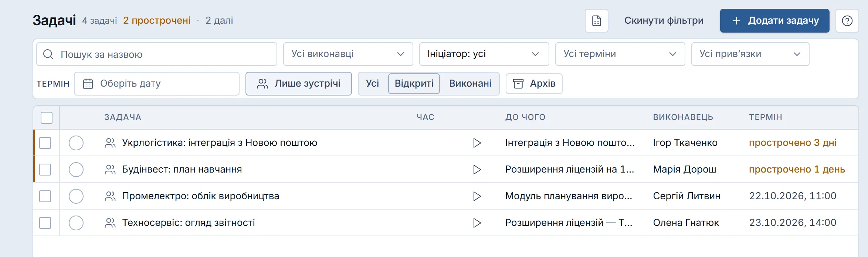Viewport: 868px width, 257px height.
Task: Click the search magnifier icon
Action: (48, 54)
